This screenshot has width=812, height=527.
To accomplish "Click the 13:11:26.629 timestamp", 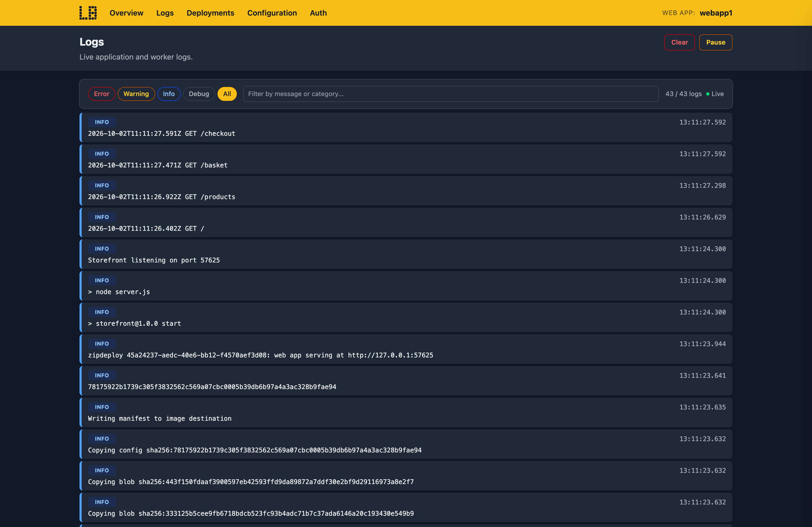I will (702, 217).
